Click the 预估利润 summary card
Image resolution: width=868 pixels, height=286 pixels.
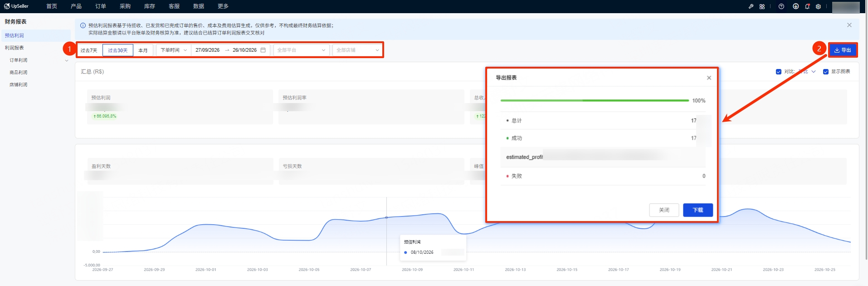pyautogui.click(x=180, y=106)
